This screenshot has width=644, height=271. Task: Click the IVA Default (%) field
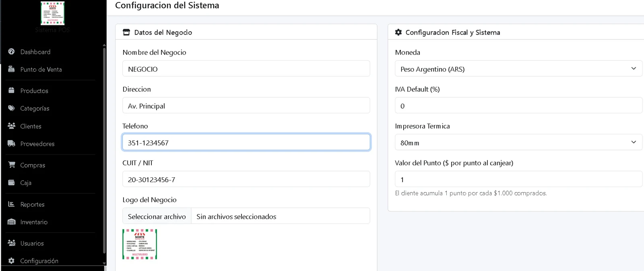518,106
